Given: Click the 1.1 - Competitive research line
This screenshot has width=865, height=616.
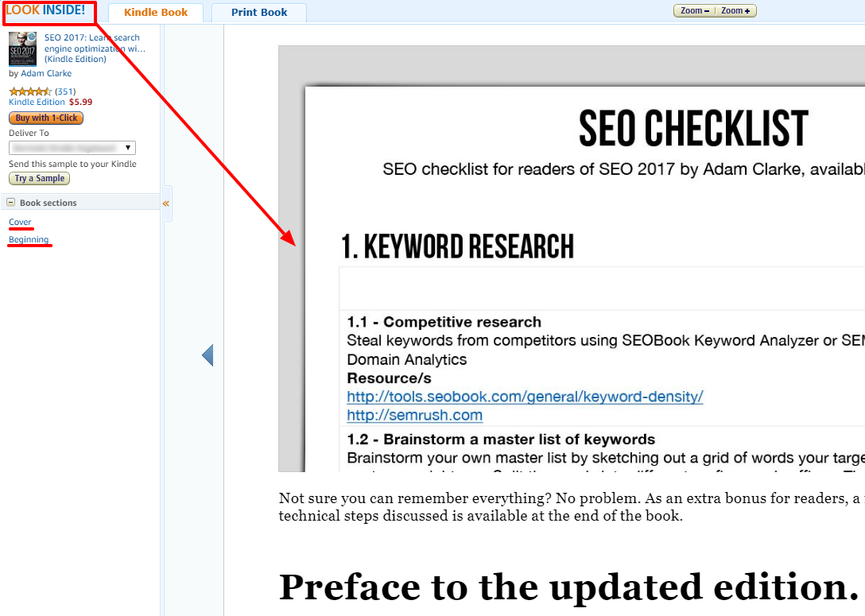Looking at the screenshot, I should [x=444, y=322].
